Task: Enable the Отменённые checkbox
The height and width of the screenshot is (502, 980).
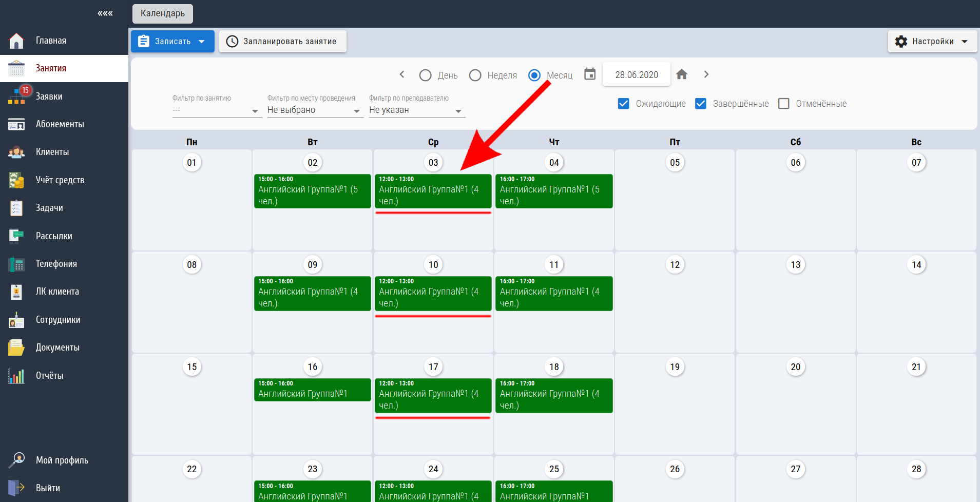Action: [784, 104]
